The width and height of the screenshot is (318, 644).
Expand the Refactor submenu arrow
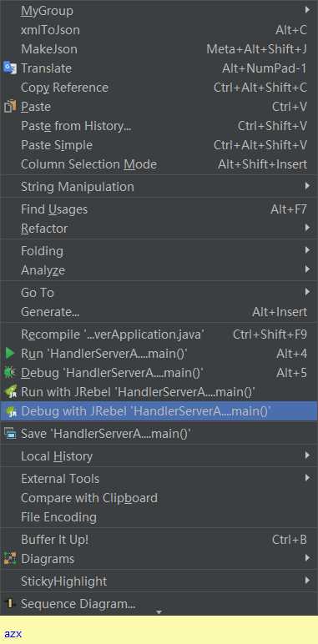[307, 228]
